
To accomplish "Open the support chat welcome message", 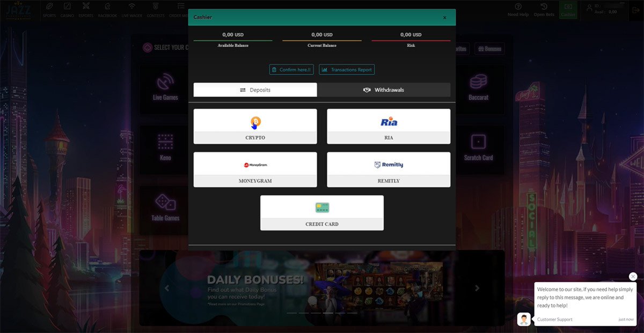I will [585, 304].
